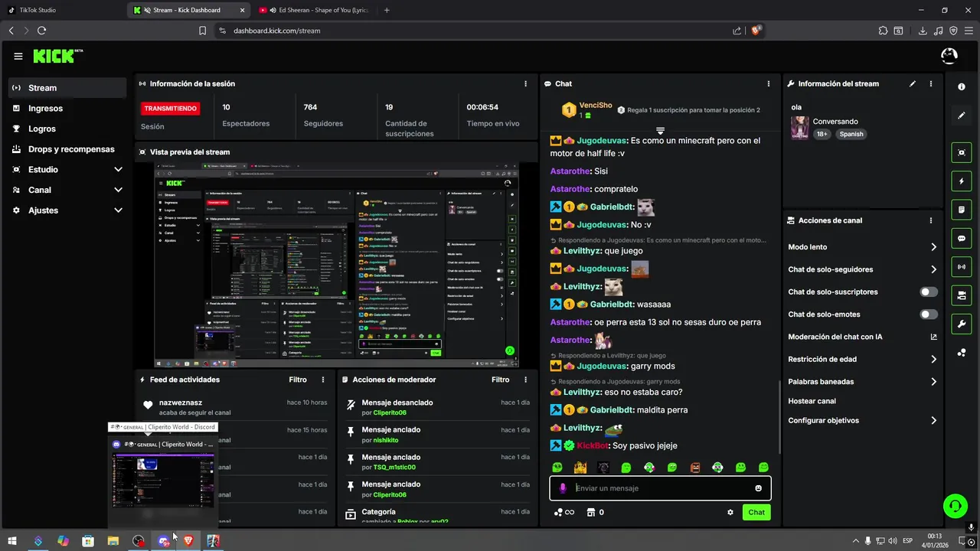Open Chat de solo-seguidores chevron
The width and height of the screenshot is (980, 551).
pyautogui.click(x=933, y=269)
